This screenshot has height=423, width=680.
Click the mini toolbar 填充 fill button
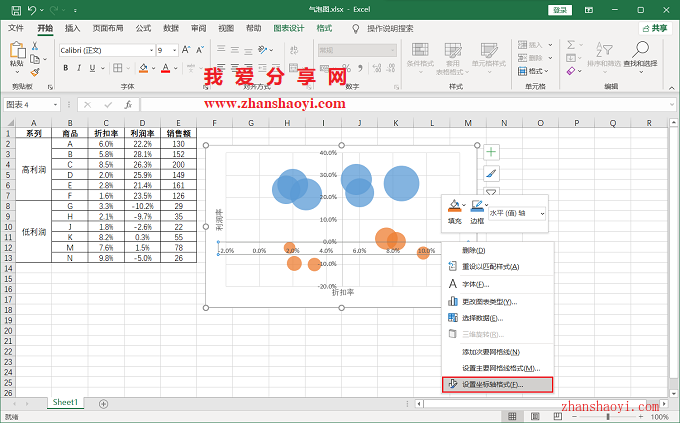click(x=454, y=212)
